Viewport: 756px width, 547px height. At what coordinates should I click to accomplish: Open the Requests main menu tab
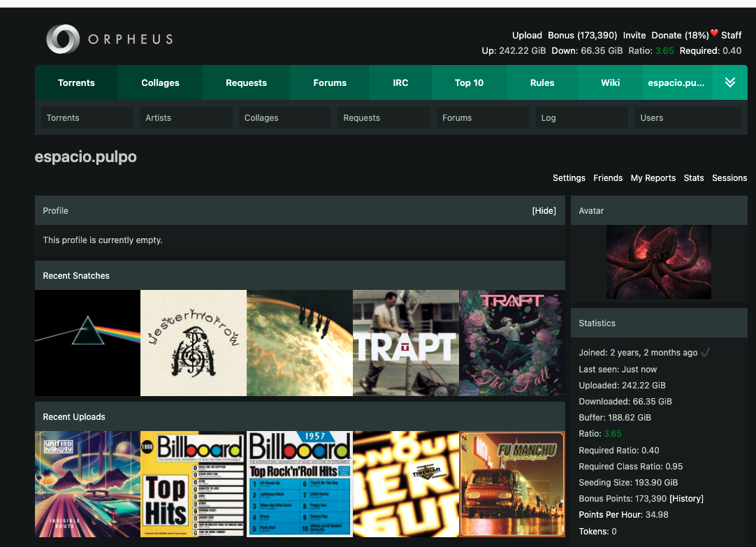[246, 82]
